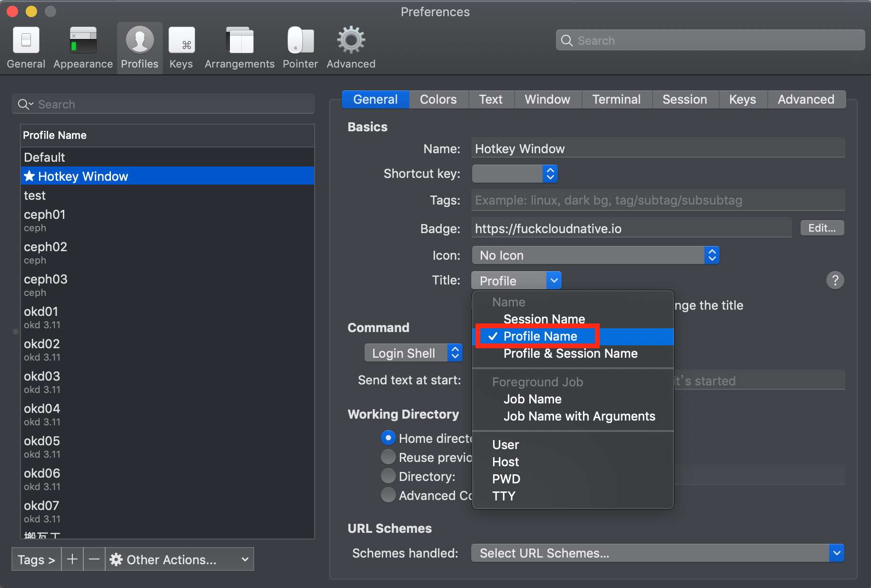Screen dimensions: 871x588
Task: Switch to the Terminal tab
Action: (616, 99)
